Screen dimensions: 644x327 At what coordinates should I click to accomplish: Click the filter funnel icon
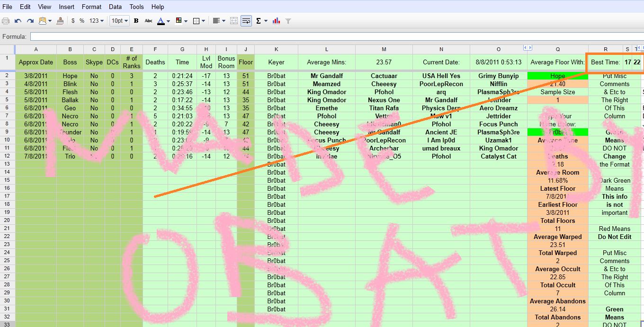[288, 21]
